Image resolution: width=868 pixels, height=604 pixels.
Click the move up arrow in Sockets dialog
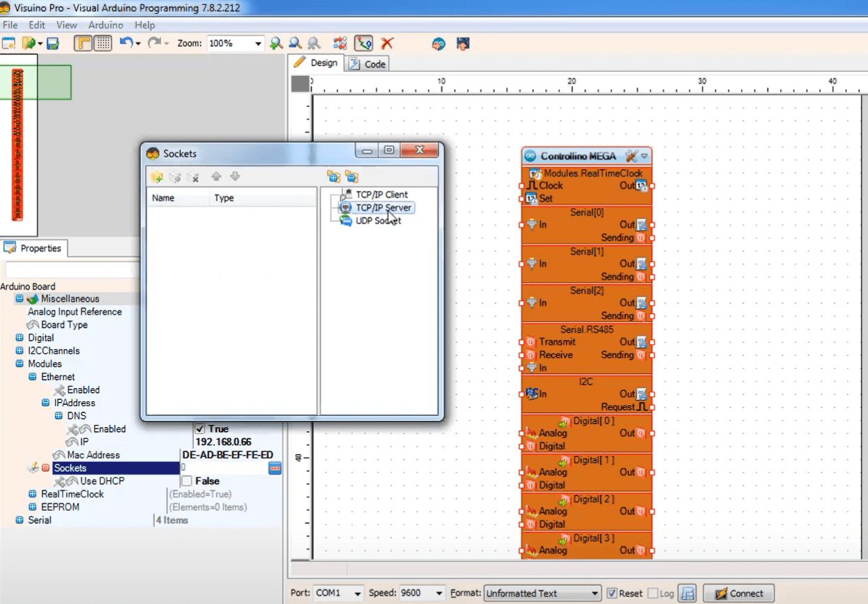(216, 177)
